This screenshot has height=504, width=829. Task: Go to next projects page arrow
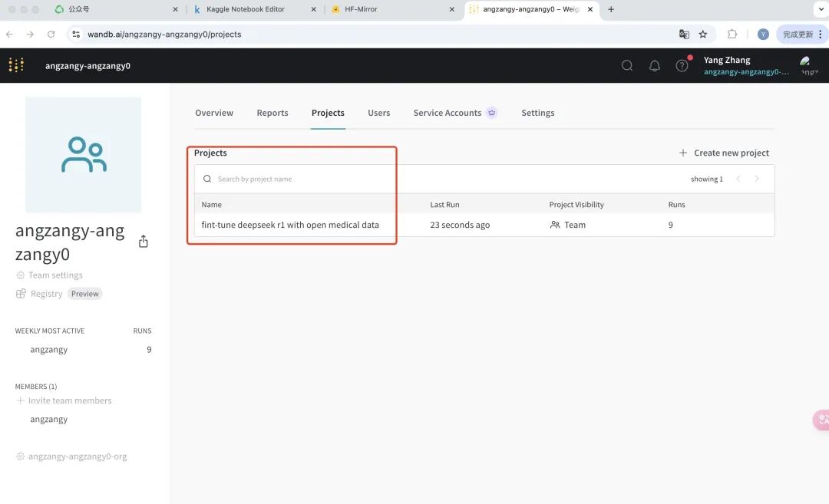(757, 179)
